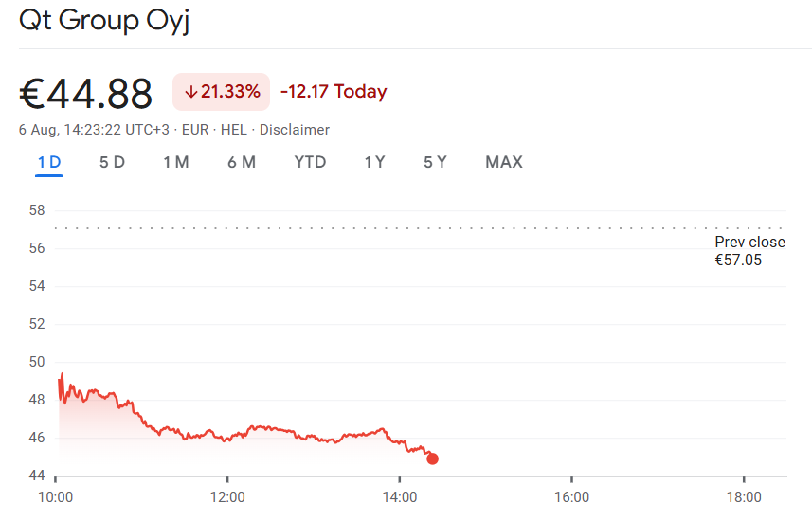Click the red current price dot
812x521 pixels.
433,458
